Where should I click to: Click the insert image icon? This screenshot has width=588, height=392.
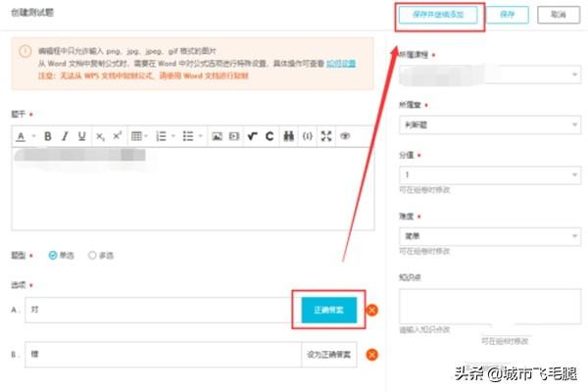[x=218, y=136]
